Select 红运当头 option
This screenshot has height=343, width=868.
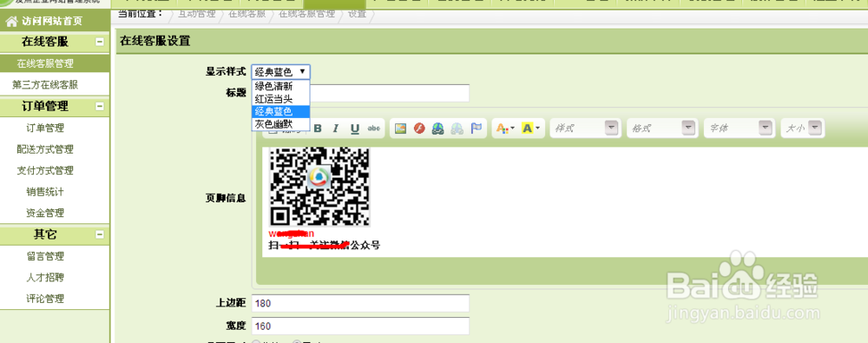coord(280,99)
